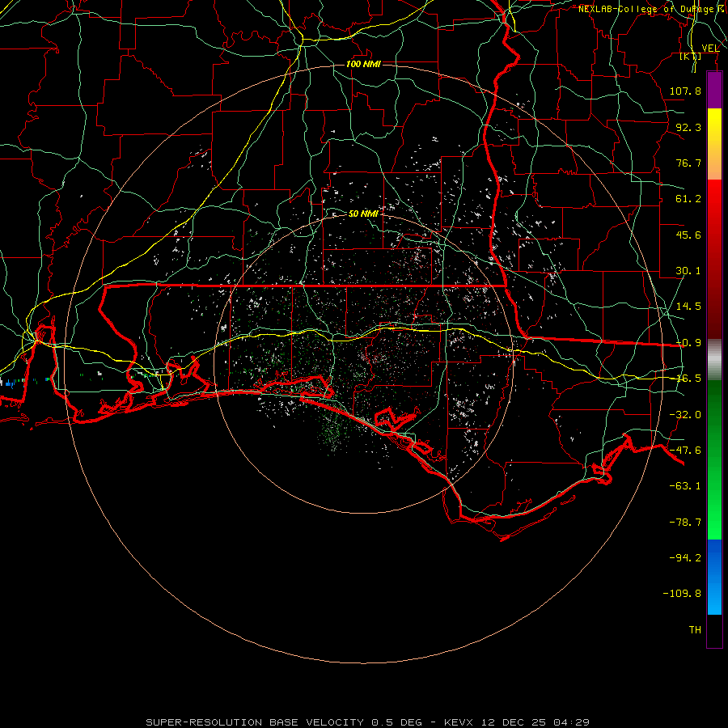Select the 14.5 velocity scale value
728x728 pixels.
coord(688,307)
